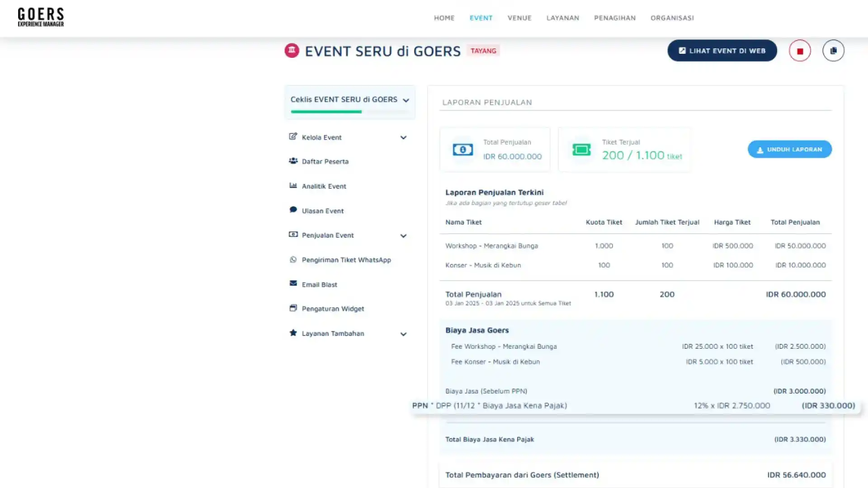Click the Email Blast envelope icon
This screenshot has height=488, width=868.
coord(293,283)
